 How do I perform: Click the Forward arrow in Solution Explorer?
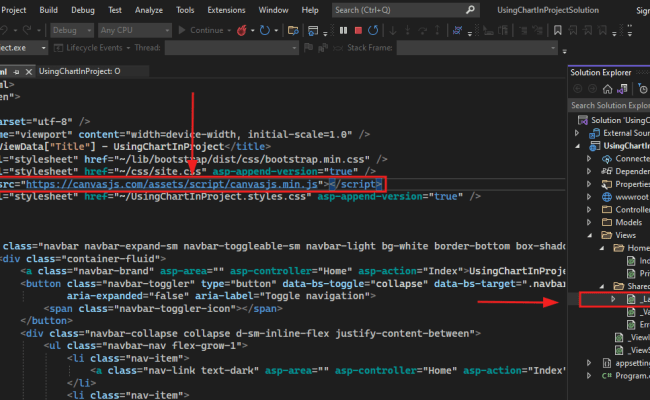(x=592, y=89)
